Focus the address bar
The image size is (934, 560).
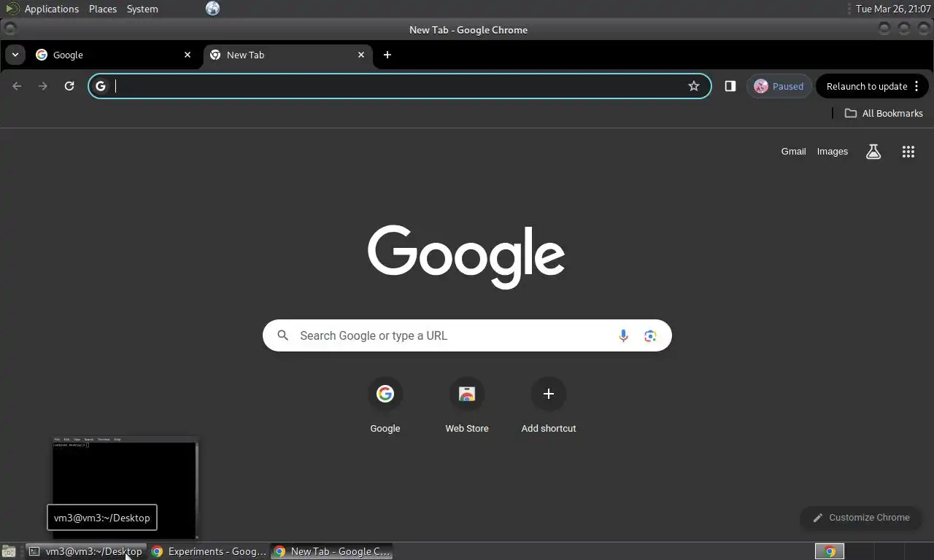pyautogui.click(x=400, y=86)
